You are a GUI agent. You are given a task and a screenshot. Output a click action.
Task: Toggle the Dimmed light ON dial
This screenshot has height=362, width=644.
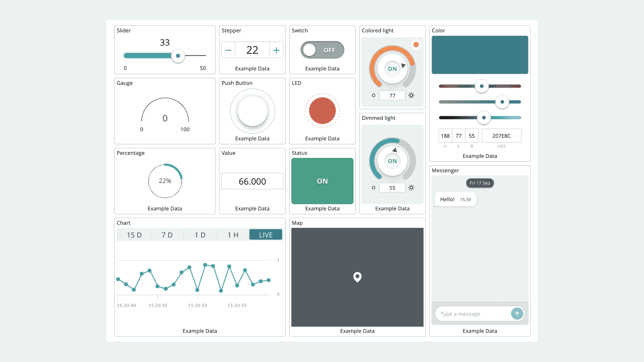coord(392,161)
